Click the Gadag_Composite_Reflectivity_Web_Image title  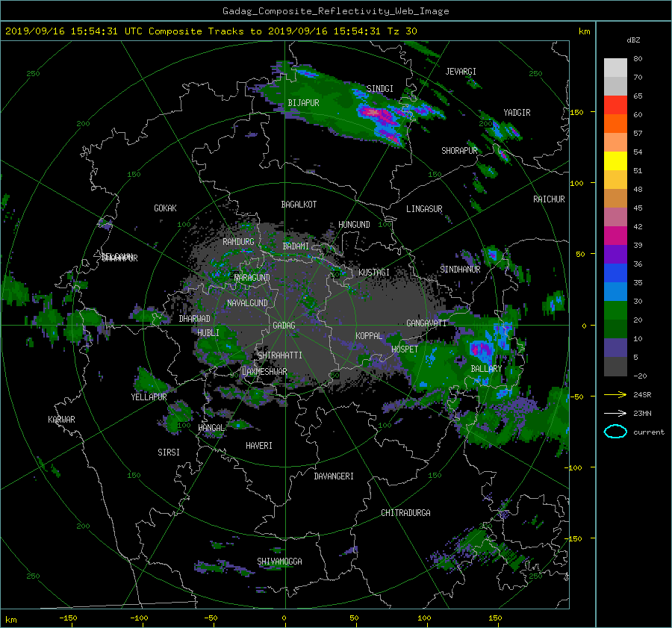(335, 11)
